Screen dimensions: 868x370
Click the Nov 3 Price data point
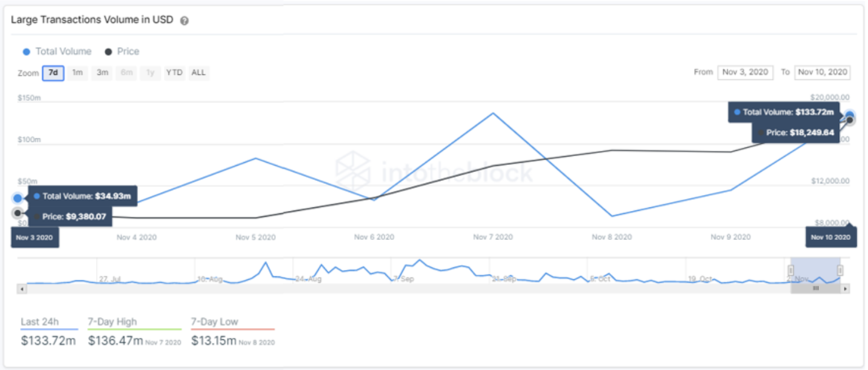point(18,213)
